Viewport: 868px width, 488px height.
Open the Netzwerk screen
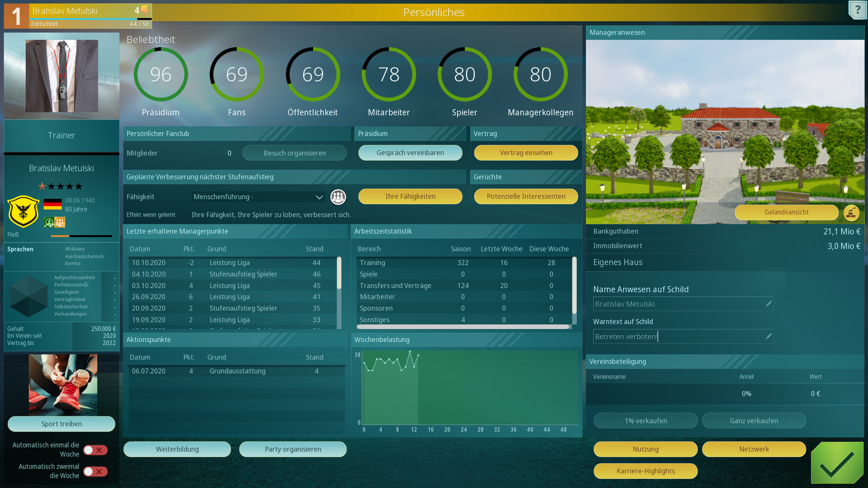coord(754,449)
